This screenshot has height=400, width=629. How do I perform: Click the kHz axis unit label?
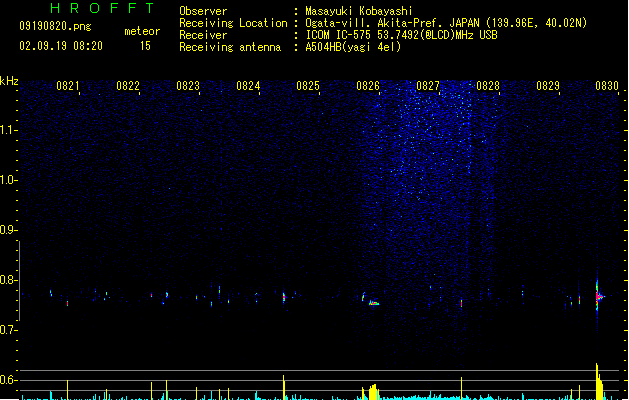[x=9, y=81]
